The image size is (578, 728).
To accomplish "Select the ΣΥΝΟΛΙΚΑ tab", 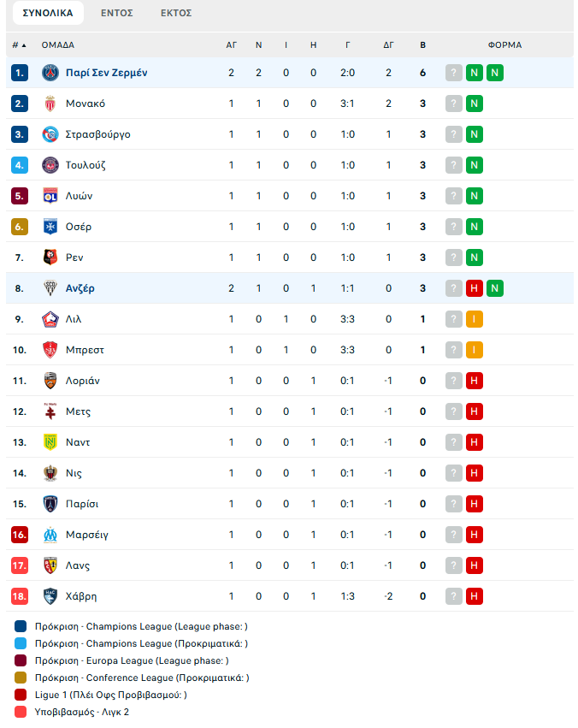I will click(x=48, y=13).
